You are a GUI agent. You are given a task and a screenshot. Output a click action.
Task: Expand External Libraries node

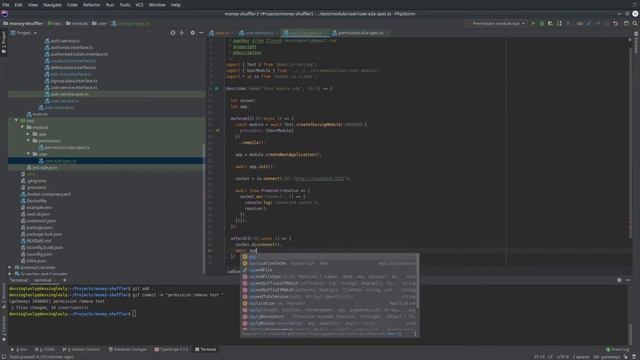pyautogui.click(x=10, y=267)
